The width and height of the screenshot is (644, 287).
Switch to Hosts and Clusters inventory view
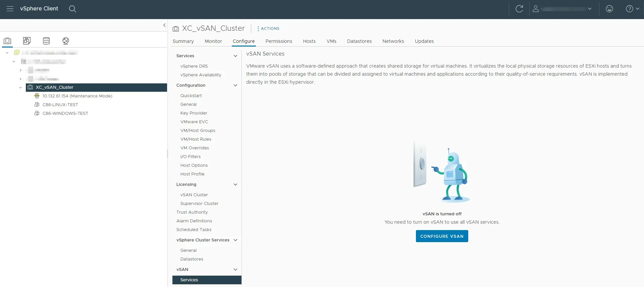click(7, 41)
